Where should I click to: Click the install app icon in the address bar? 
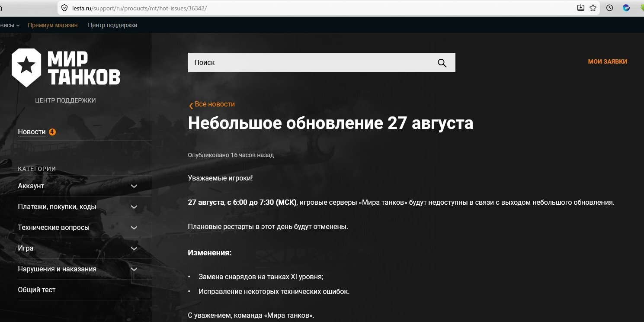coord(581,8)
